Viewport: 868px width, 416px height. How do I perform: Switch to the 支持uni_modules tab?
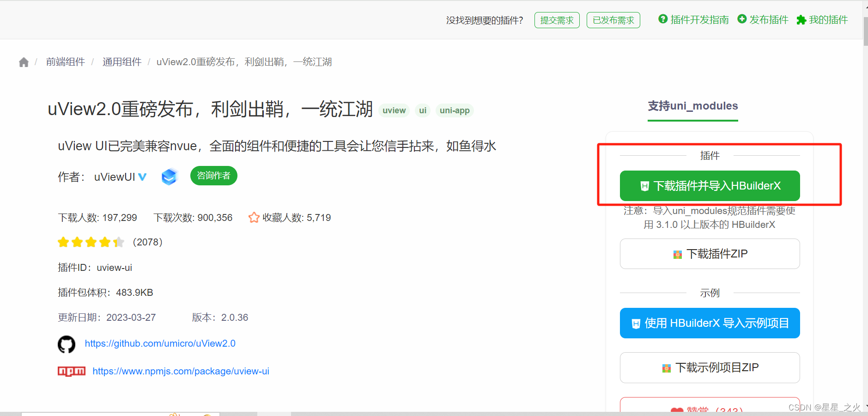click(692, 106)
